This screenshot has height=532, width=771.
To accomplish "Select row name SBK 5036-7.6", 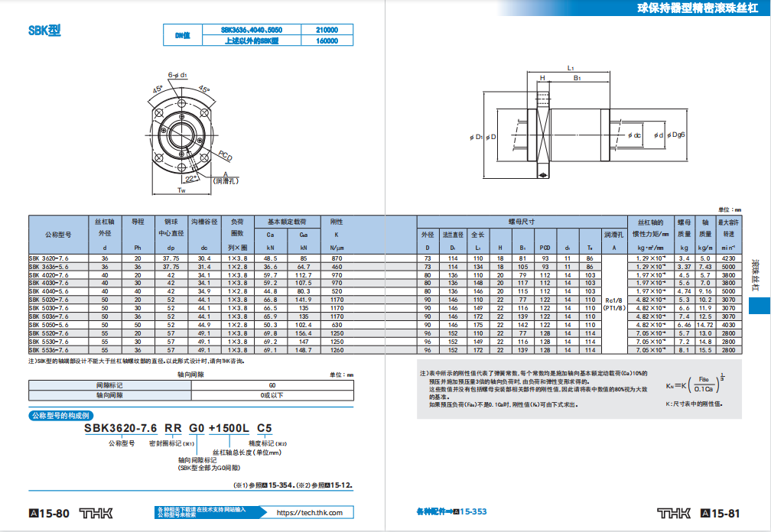I will pyautogui.click(x=49, y=316).
